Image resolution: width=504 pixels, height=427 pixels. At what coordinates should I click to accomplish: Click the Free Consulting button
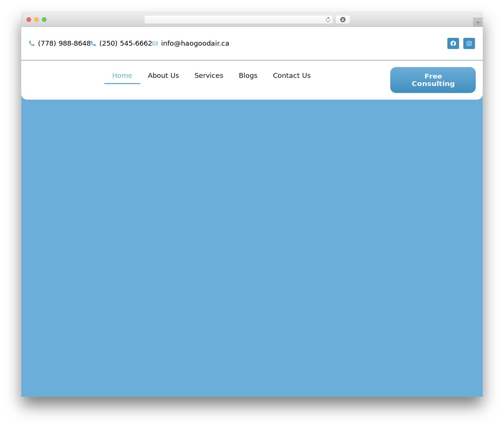433,80
